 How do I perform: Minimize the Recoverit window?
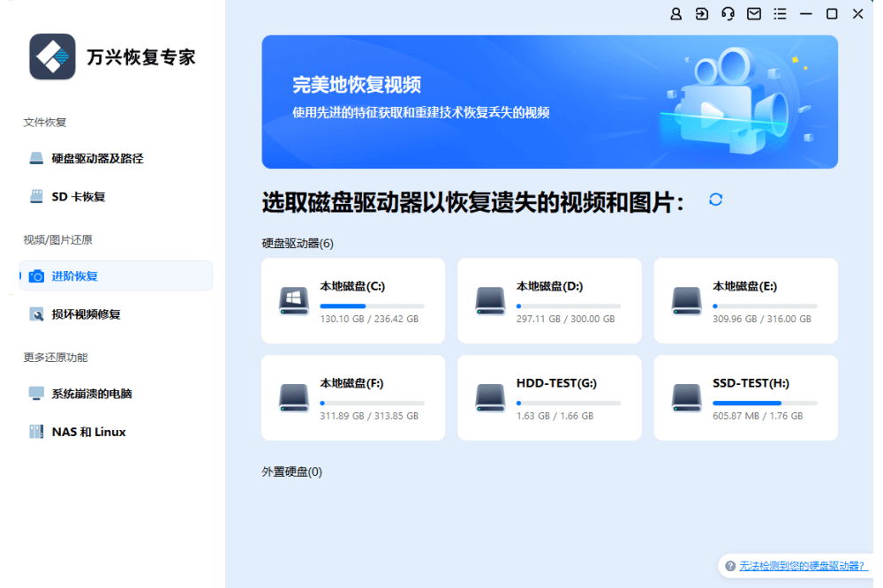point(806,14)
